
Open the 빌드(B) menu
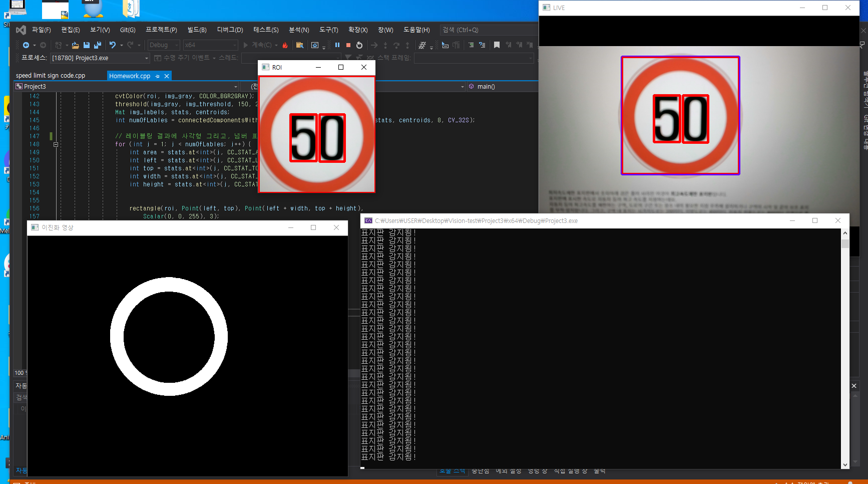pos(197,30)
